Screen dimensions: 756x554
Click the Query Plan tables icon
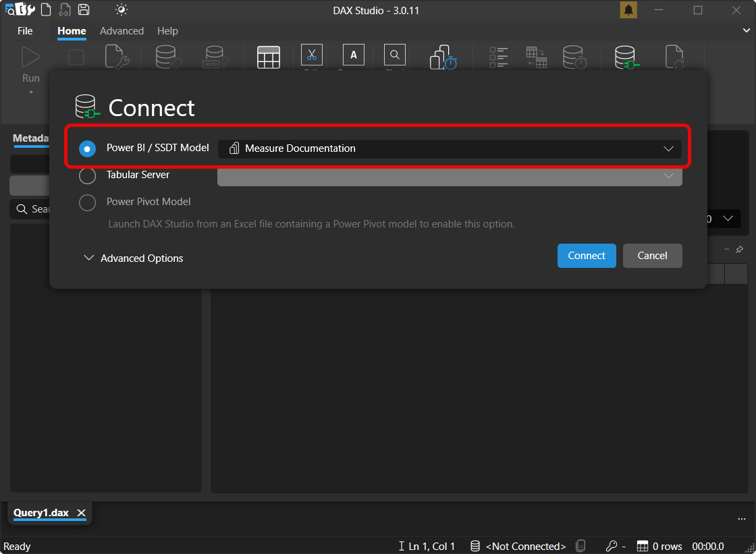click(x=536, y=57)
